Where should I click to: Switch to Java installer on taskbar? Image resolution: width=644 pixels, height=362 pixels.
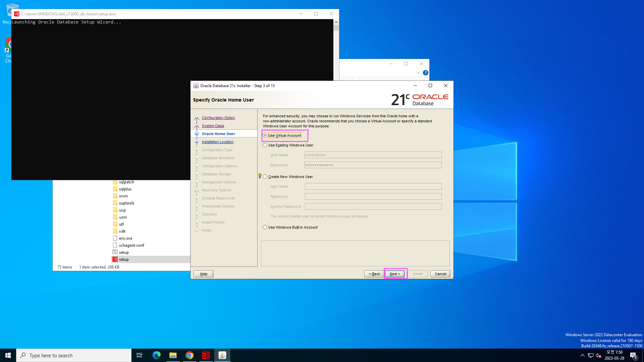pyautogui.click(x=222, y=355)
